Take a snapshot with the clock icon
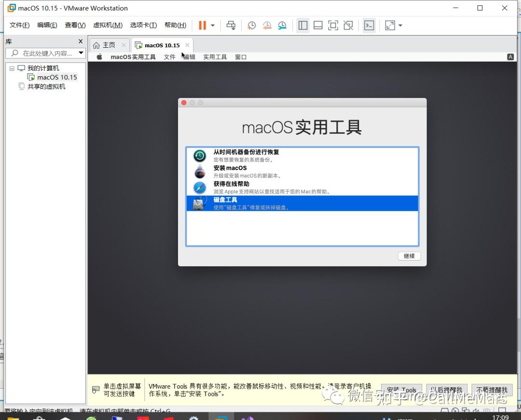The width and height of the screenshot is (521, 420). point(251,25)
